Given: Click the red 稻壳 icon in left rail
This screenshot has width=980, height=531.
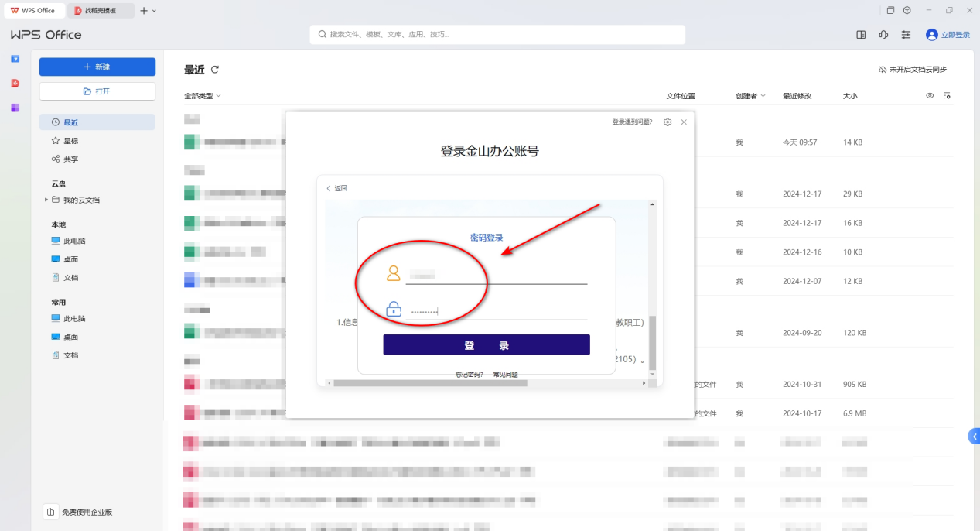Looking at the screenshot, I should pos(15,83).
